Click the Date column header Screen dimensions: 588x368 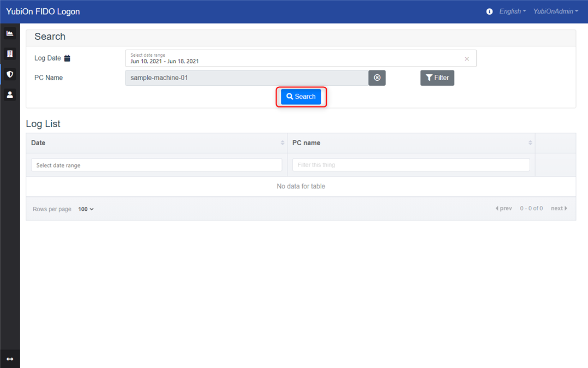tap(157, 143)
